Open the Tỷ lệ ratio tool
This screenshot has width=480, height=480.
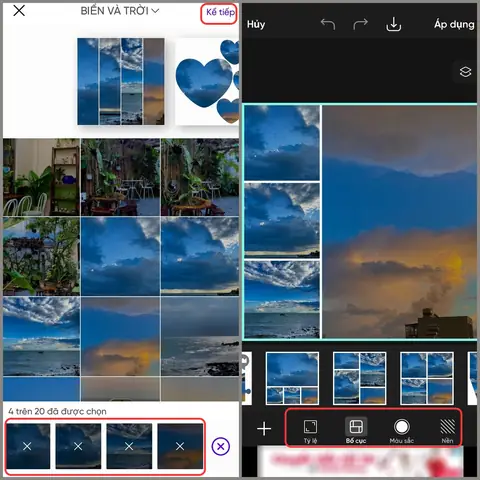310,431
